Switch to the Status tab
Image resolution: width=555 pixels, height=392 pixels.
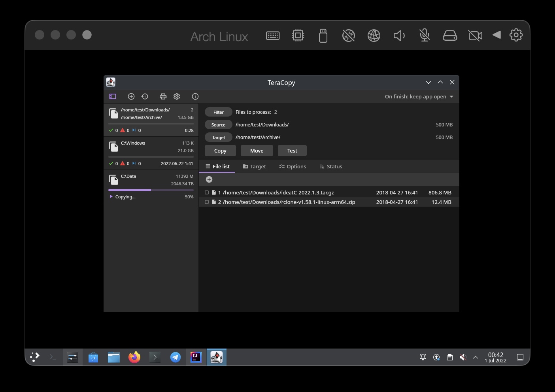[x=331, y=166]
